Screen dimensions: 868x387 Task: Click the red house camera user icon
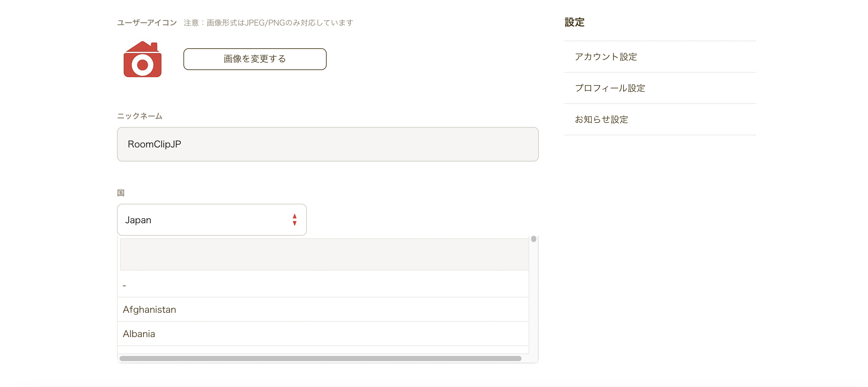[143, 59]
